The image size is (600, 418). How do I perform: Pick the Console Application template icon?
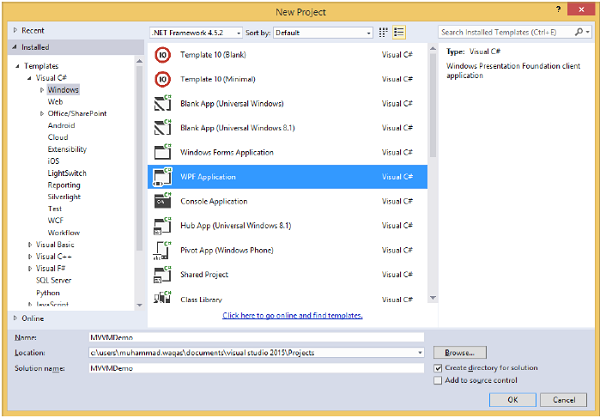pos(161,201)
